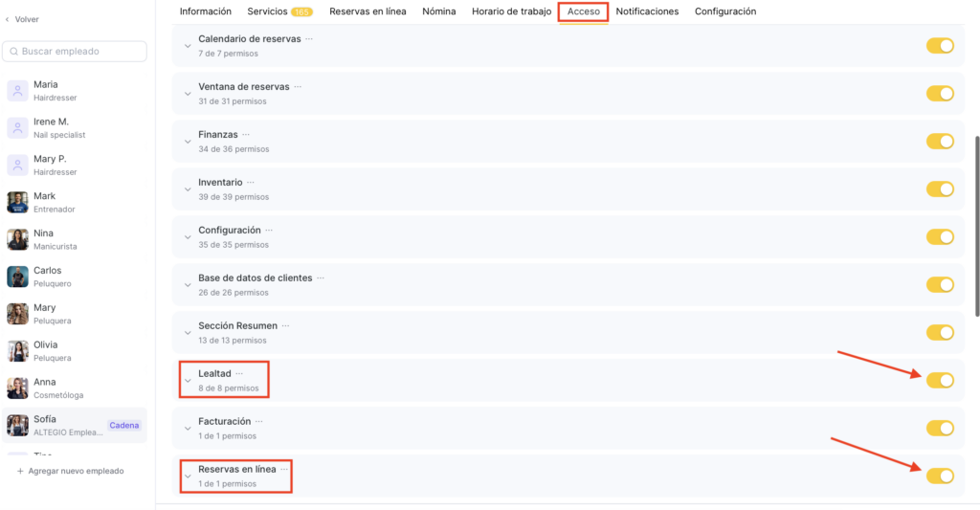Open the three-dot menu next to Calendario de reservas
The height and width of the screenshot is (510, 980).
(309, 39)
